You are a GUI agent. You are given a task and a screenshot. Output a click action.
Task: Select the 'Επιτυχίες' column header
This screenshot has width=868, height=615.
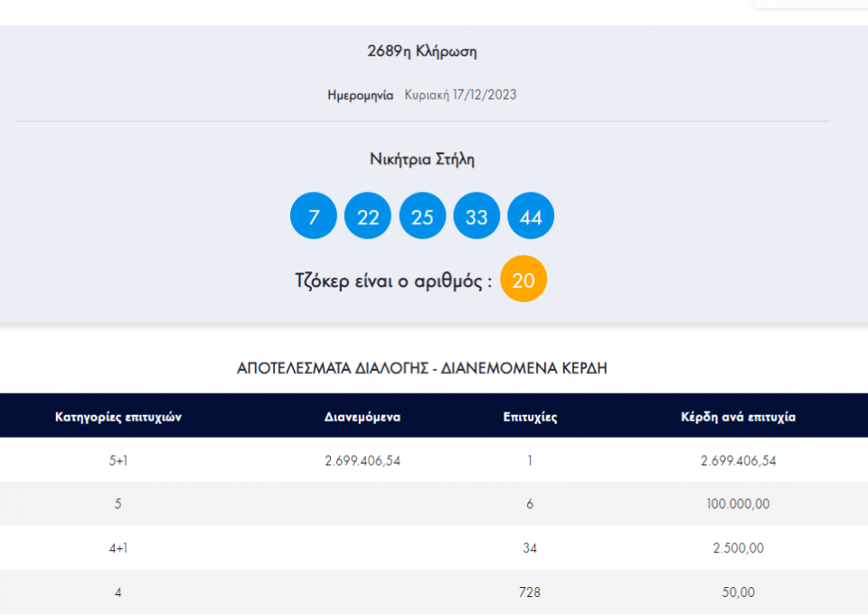tap(530, 417)
